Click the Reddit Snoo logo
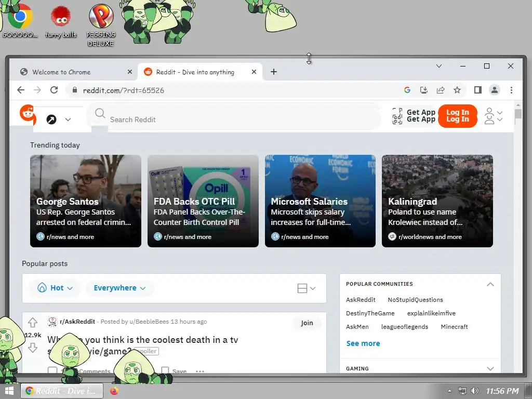This screenshot has height=399, width=532. [28, 114]
